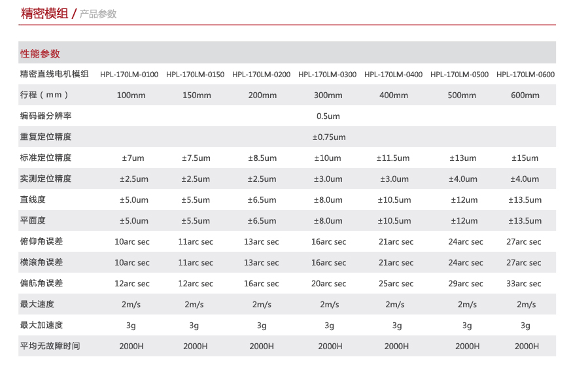Viewport: 588px width, 374px height.
Task: Click the 20arc sec yaw error value
Action: 328,284
